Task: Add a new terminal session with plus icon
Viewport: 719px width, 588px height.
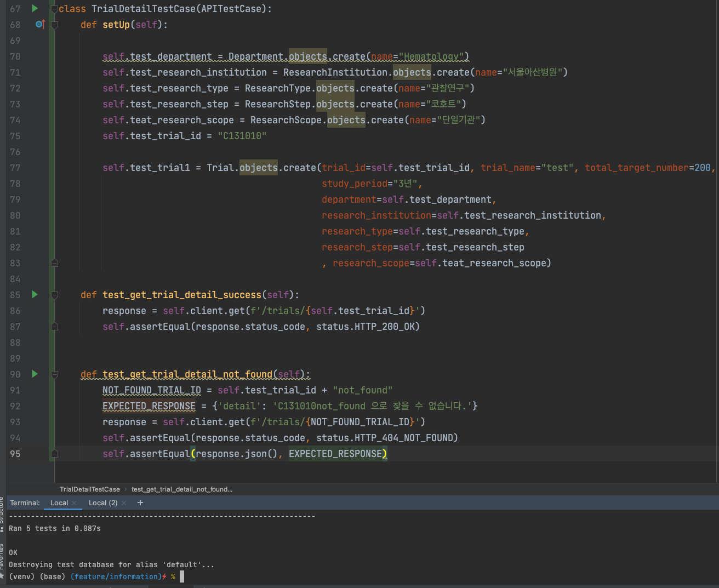Action: [140, 503]
